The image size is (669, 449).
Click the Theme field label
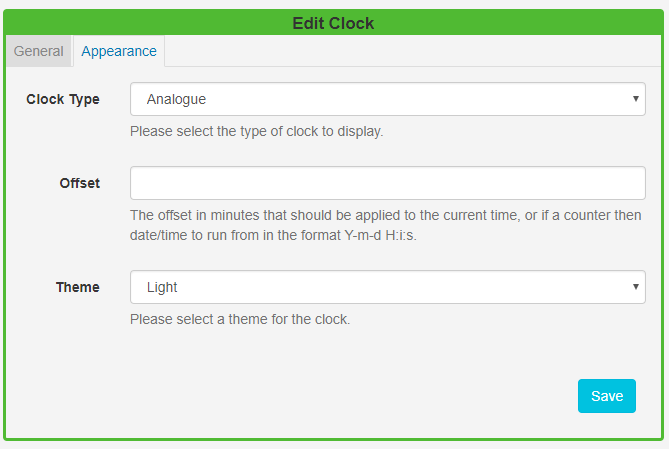point(77,287)
